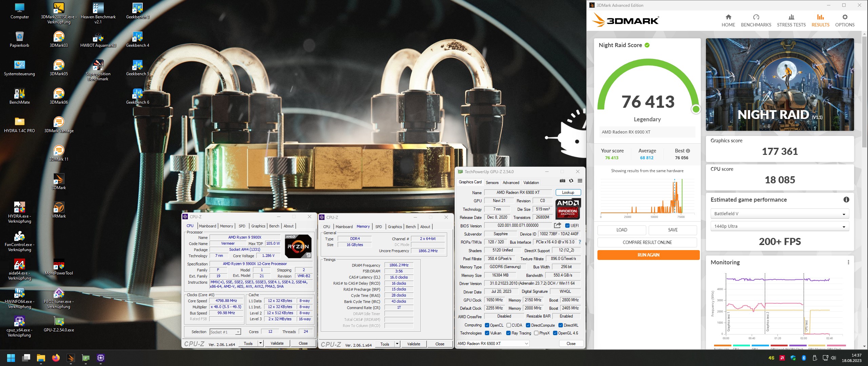This screenshot has height=366, width=868.
Task: Open the VRMark desktop shortcut
Action: [x=59, y=210]
